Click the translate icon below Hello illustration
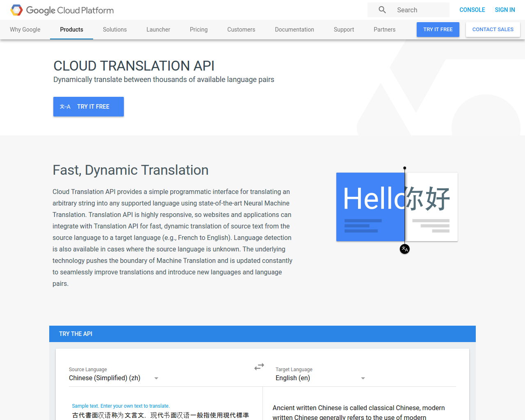 [405, 249]
